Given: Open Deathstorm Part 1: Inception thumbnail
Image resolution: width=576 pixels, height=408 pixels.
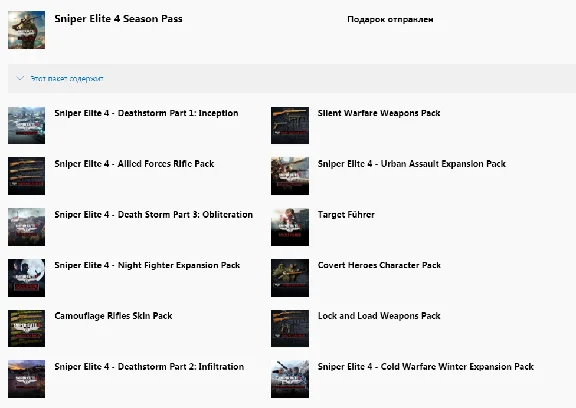Looking at the screenshot, I should [x=26, y=125].
